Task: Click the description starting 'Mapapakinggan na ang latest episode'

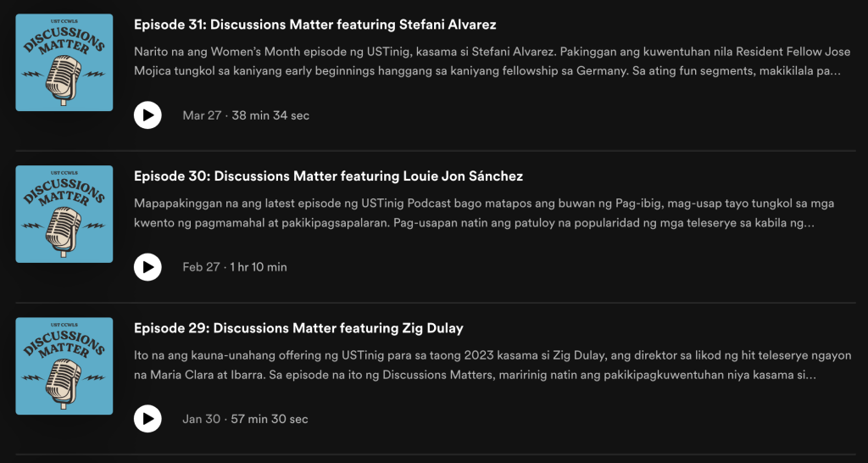Action: 484,214
